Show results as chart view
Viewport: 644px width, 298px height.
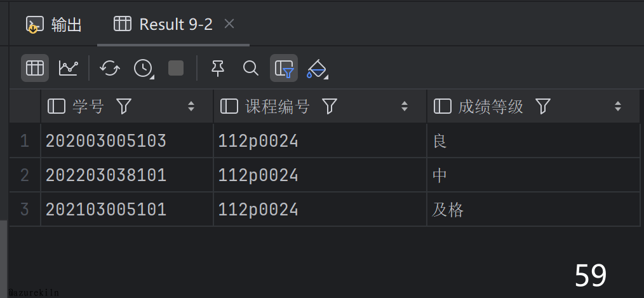click(x=68, y=68)
